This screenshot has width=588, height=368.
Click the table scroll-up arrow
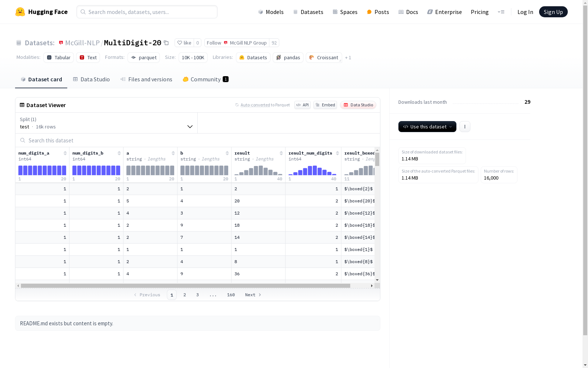(377, 151)
